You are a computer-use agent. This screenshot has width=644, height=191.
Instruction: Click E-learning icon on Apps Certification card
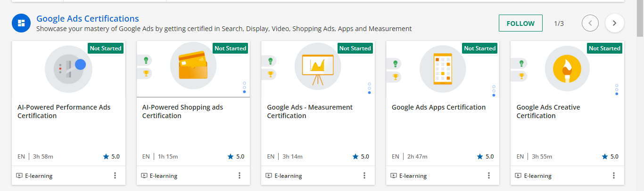tap(394, 175)
